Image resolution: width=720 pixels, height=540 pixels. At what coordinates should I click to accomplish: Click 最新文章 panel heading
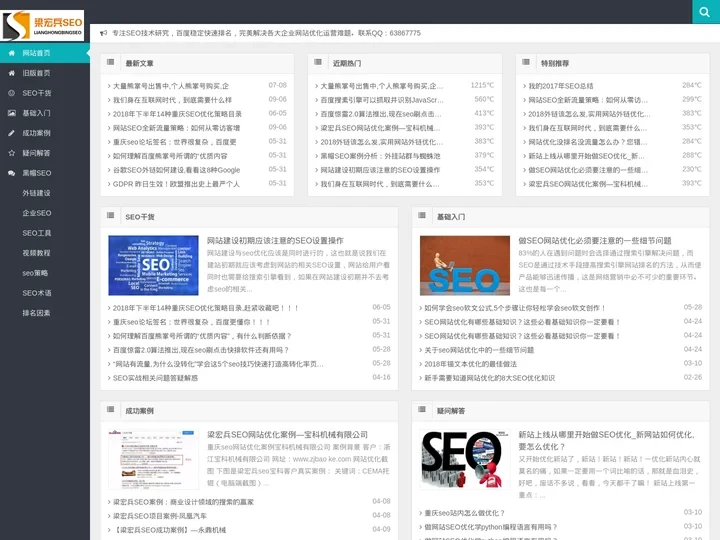pos(140,63)
